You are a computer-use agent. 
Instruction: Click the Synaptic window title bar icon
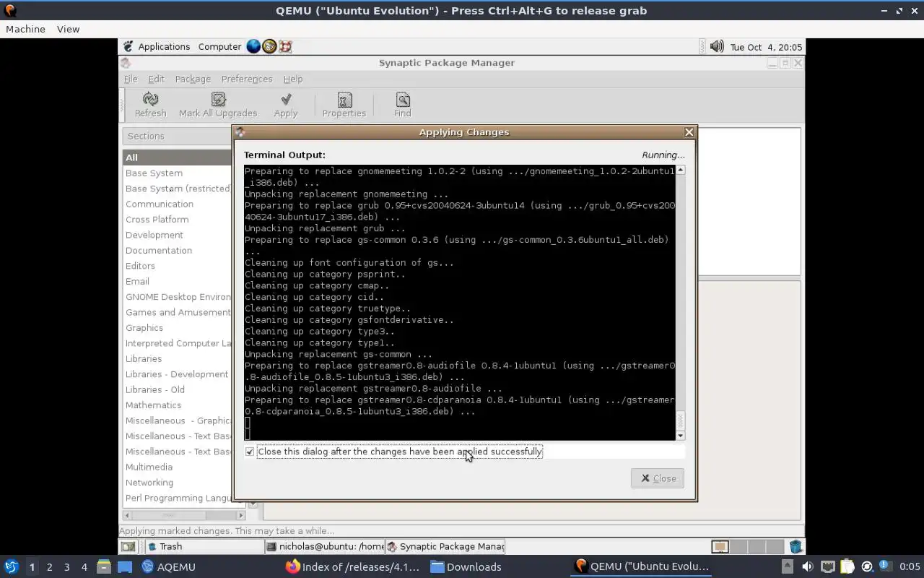click(126, 63)
